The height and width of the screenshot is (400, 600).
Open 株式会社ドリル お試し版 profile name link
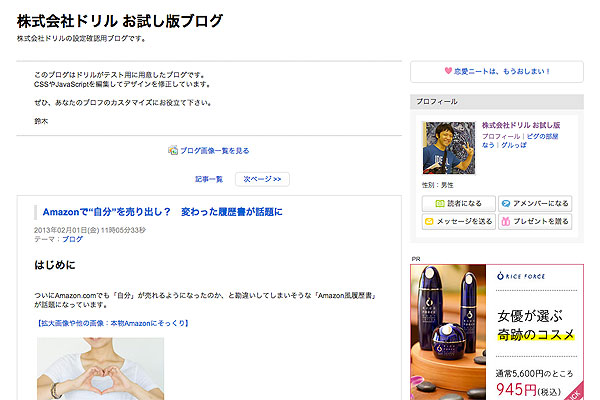tap(521, 125)
